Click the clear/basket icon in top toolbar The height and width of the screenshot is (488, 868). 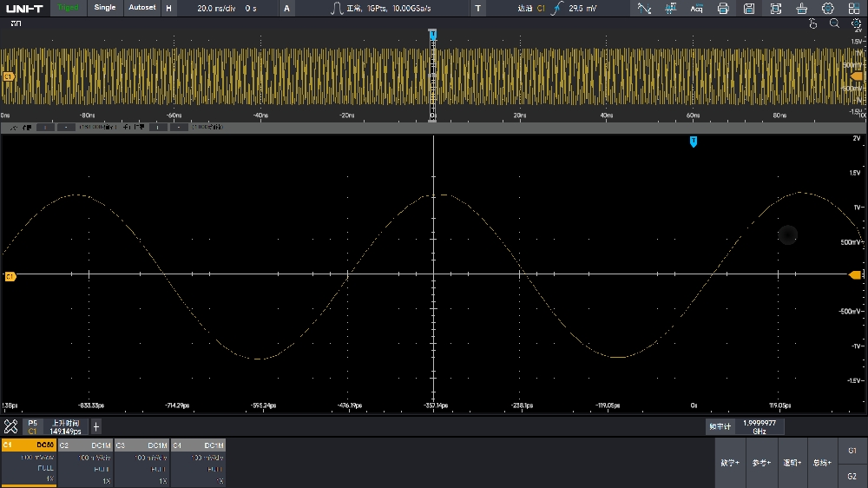(x=802, y=9)
